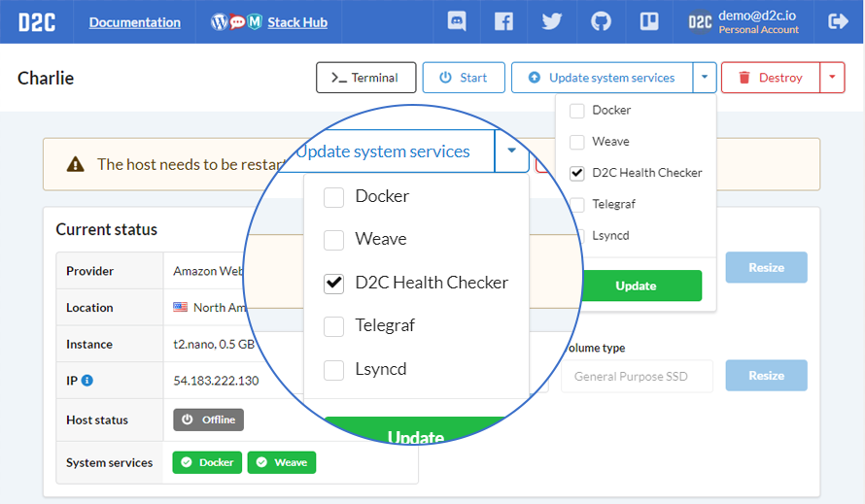Select the small Telegraf label beside the Update button panel
Image resolution: width=865 pixels, height=504 pixels.
(x=613, y=204)
